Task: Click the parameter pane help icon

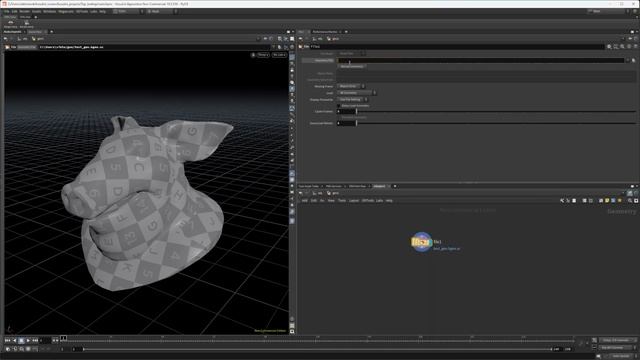Action: pos(635,47)
